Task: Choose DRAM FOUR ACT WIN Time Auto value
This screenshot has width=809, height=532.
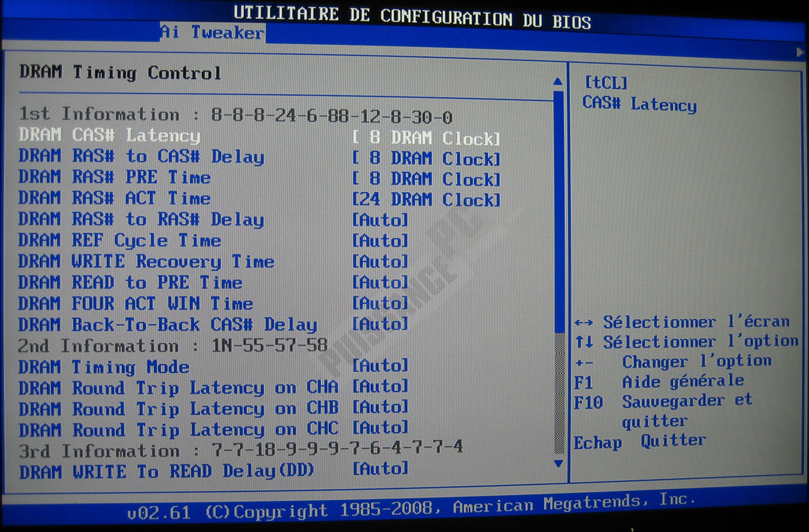Action: [380, 303]
